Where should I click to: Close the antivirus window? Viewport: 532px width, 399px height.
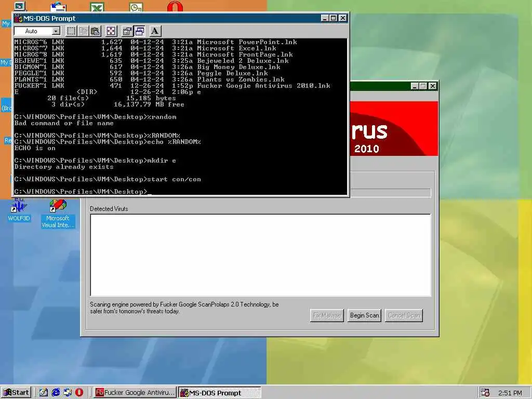tap(433, 86)
